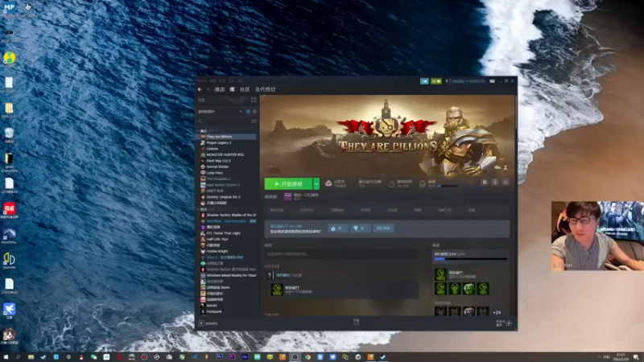
Task: Select Devil May Cry 5 entry
Action: (x=227, y=161)
